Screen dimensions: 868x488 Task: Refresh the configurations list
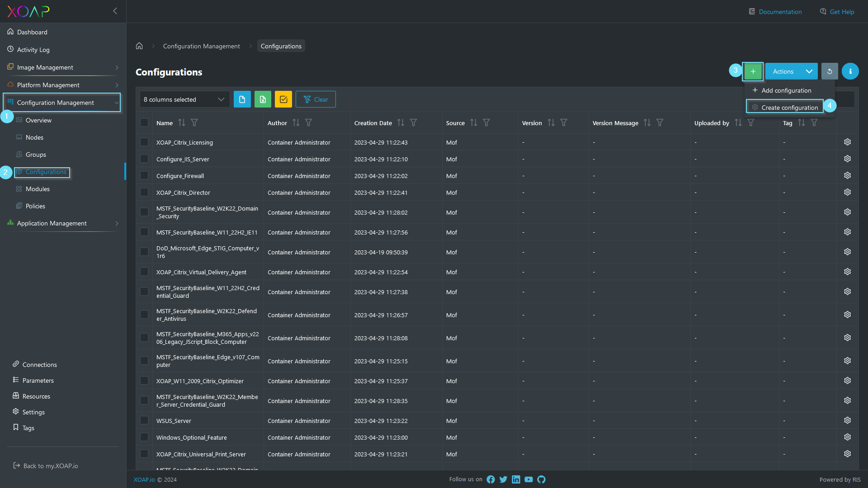830,71
